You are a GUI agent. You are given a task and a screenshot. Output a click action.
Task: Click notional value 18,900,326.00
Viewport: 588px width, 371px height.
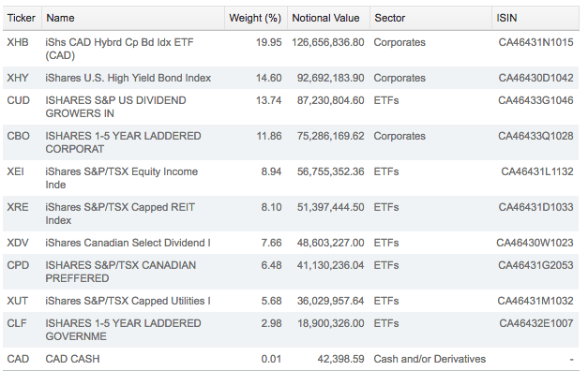pyautogui.click(x=330, y=323)
